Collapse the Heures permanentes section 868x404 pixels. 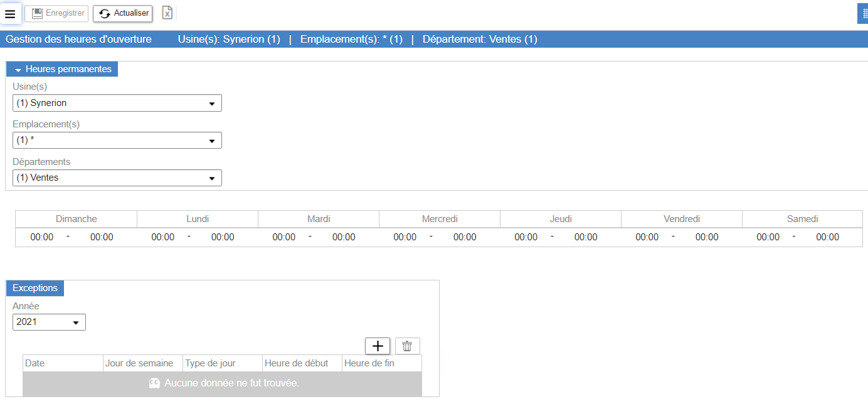click(x=62, y=69)
